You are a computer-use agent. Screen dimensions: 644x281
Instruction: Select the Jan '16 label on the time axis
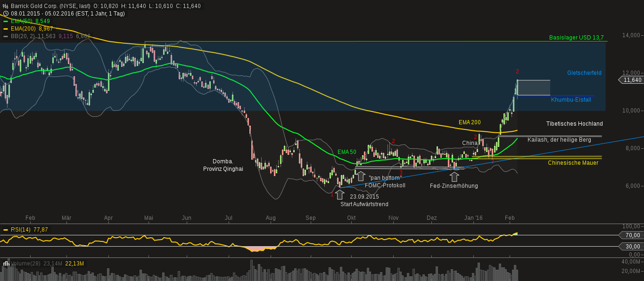473,218
